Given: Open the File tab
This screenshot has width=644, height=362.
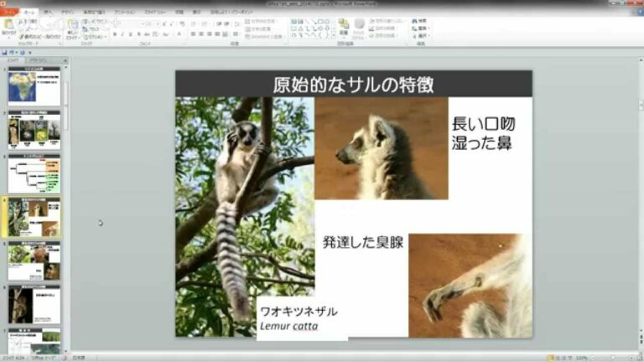Looking at the screenshot, I should click(9, 12).
